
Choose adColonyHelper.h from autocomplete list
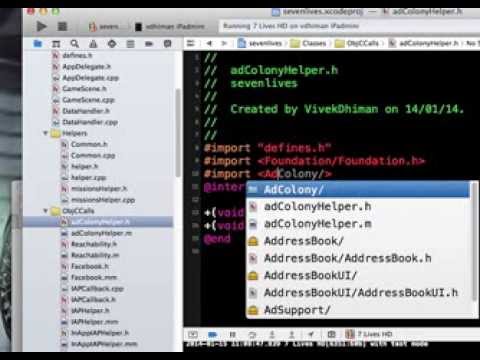[358, 207]
